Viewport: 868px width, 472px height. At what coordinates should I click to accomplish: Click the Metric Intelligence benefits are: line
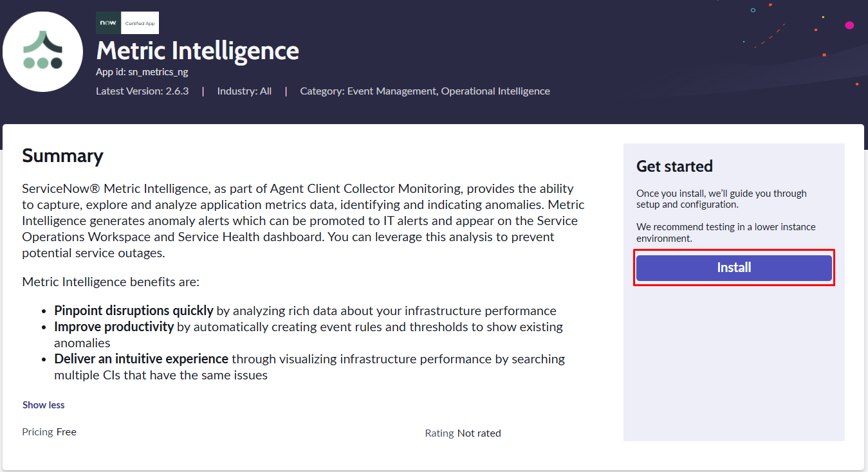click(x=111, y=282)
